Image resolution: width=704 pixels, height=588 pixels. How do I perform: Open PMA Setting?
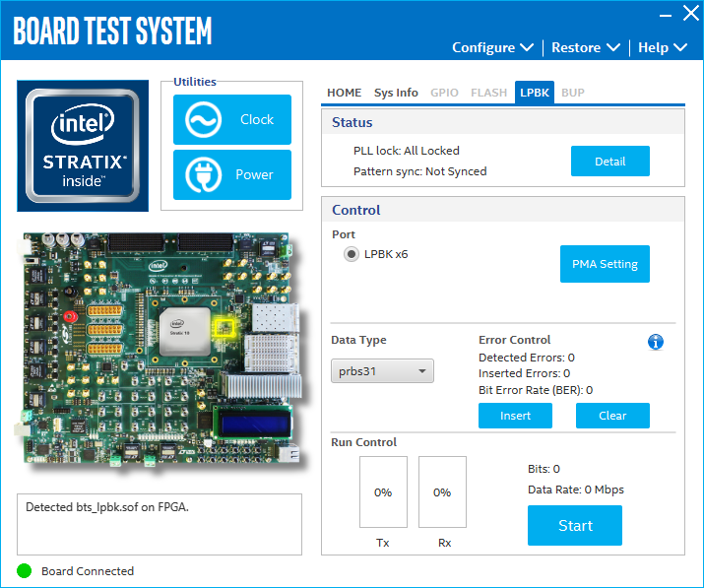click(x=605, y=264)
